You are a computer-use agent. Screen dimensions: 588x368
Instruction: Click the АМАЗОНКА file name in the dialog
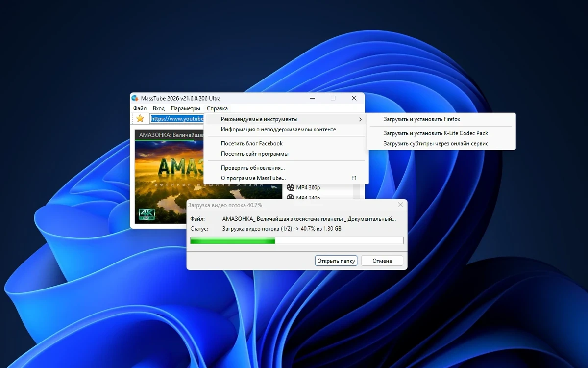point(309,219)
